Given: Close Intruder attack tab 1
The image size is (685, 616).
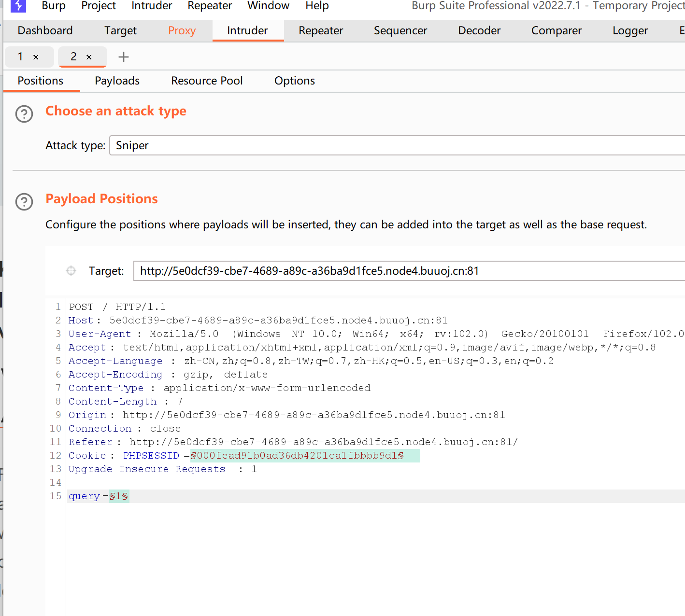Looking at the screenshot, I should [x=36, y=57].
